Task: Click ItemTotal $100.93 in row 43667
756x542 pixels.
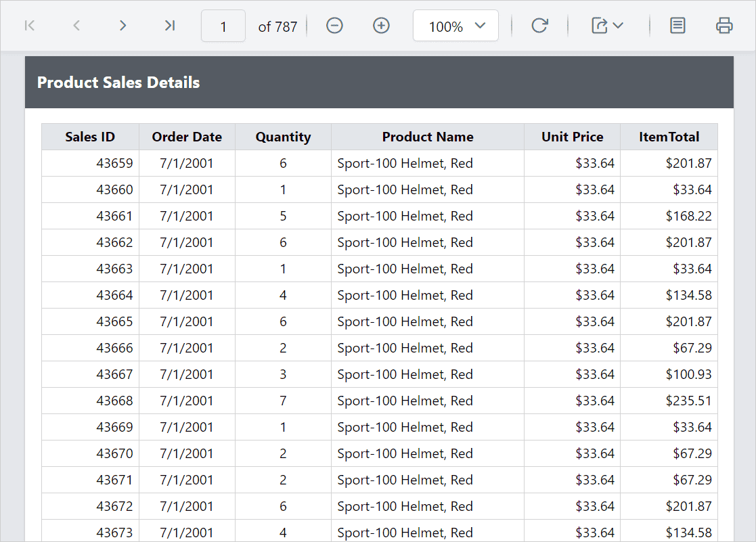Action: [x=669, y=375]
